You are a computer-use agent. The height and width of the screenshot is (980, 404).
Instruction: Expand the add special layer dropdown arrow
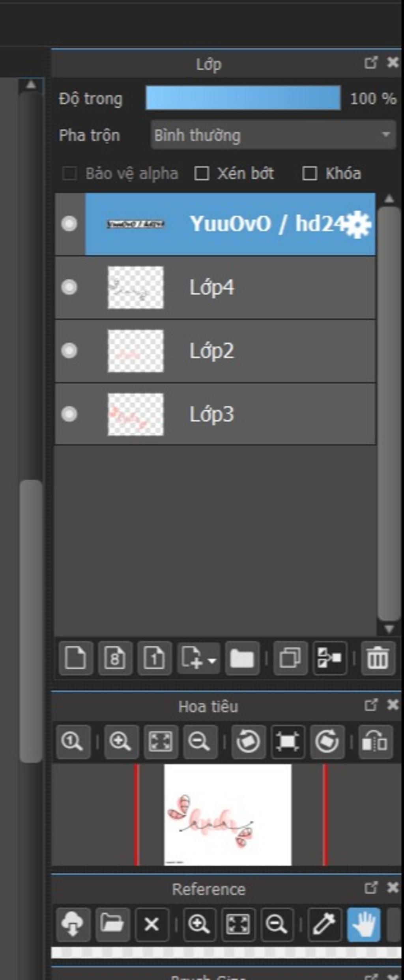click(212, 660)
